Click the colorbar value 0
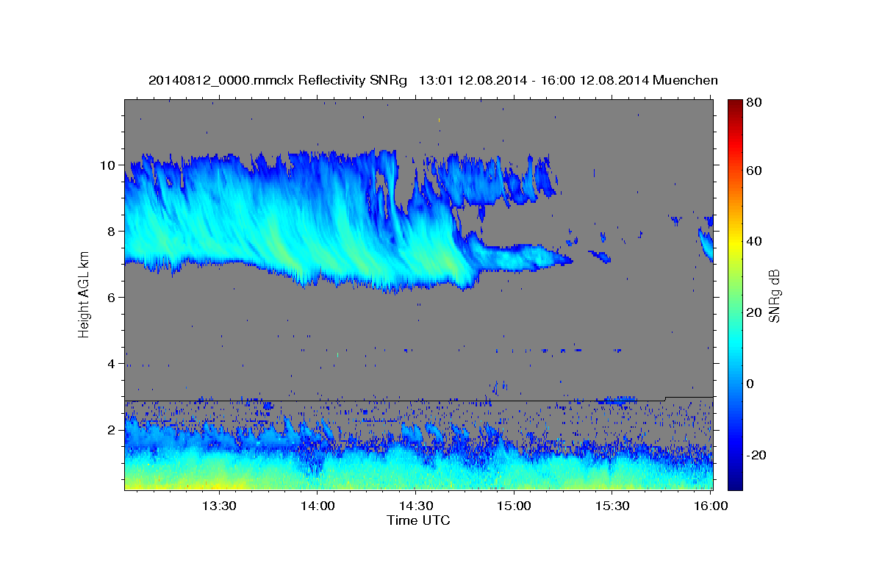The image size is (882, 588). (750, 384)
